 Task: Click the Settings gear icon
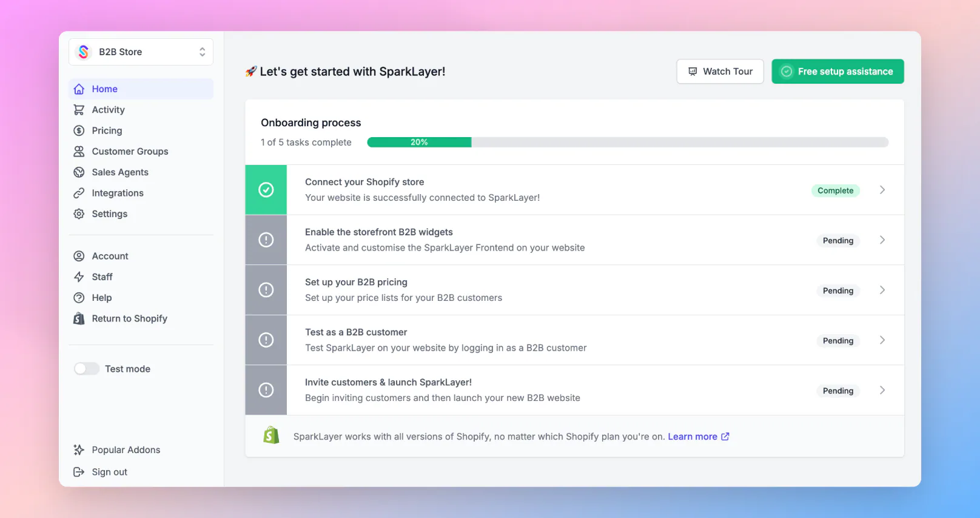pyautogui.click(x=79, y=214)
